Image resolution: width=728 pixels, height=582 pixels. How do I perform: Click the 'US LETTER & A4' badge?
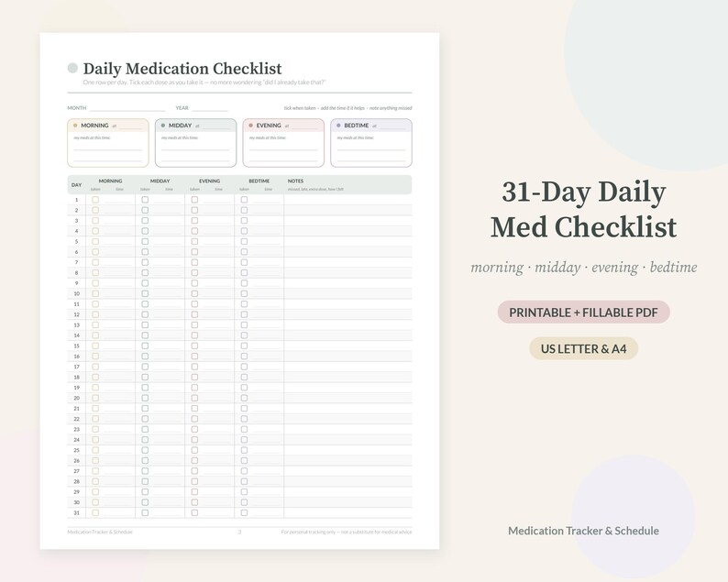tap(584, 348)
